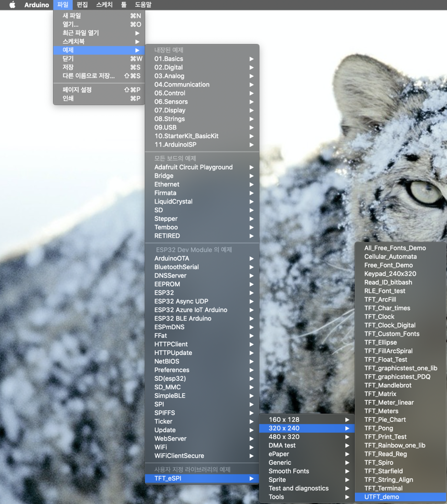Open Smooth Fonts examples submenu
This screenshot has height=504, width=447.
tap(307, 471)
